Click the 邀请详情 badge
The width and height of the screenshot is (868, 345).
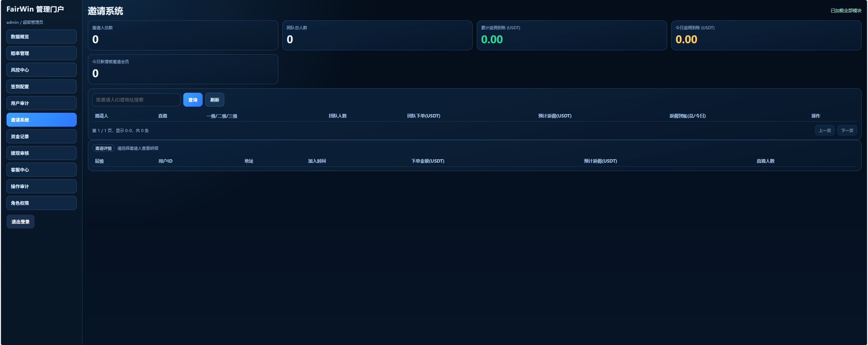coord(103,148)
